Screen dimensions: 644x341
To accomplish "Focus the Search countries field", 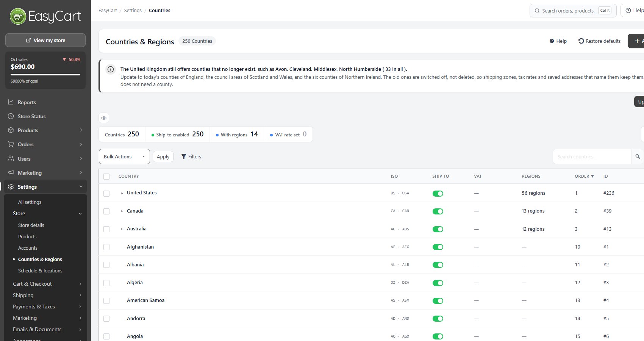I will click(592, 156).
